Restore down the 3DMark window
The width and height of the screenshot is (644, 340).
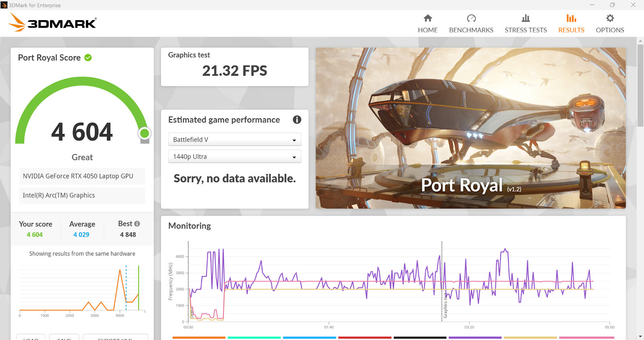(612, 5)
